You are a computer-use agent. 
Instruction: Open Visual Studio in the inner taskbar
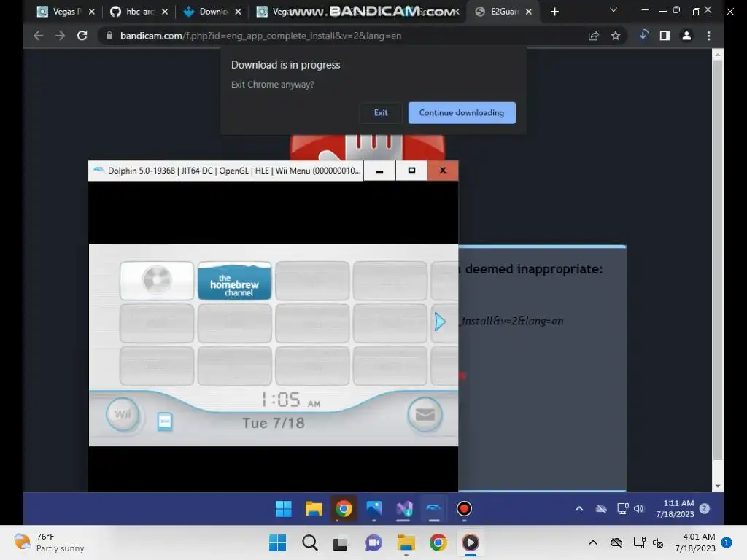404,508
